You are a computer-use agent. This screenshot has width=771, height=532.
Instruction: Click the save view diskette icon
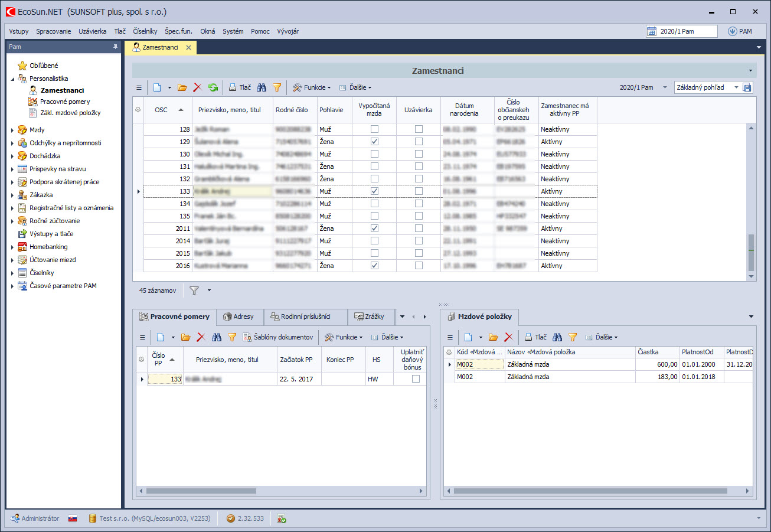[747, 87]
